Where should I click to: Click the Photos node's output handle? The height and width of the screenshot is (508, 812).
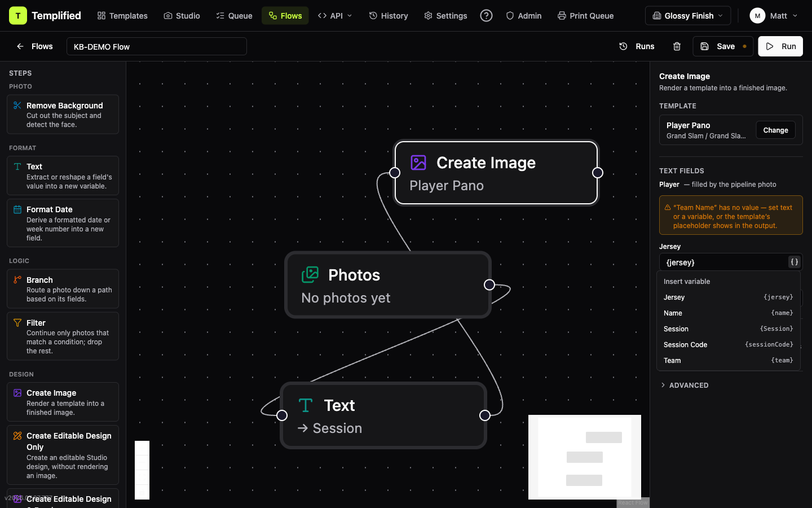(489, 285)
